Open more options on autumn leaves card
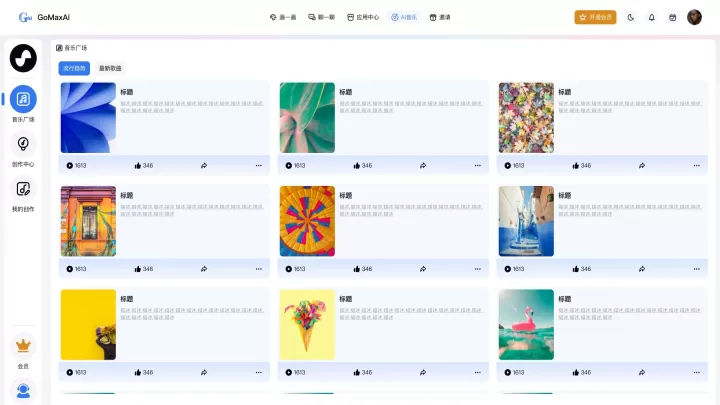 696,165
